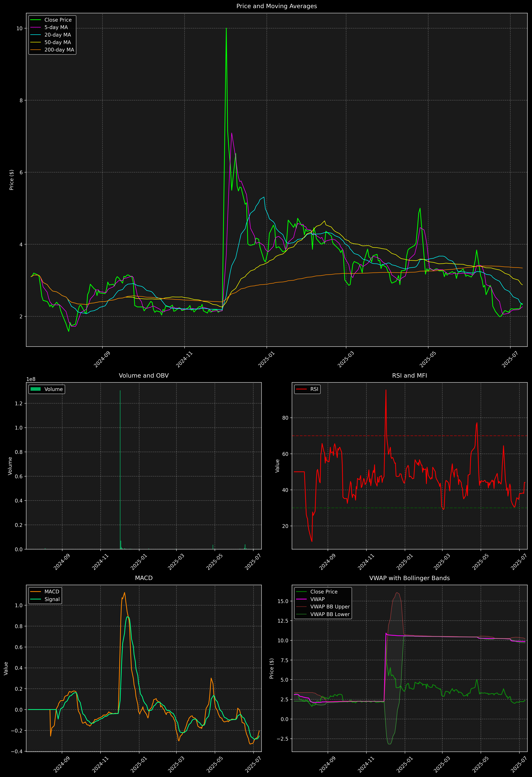Screen dimensions: 532x777
Task: Click the vertical 'Volume' y-axis label
Action: pos(10,466)
